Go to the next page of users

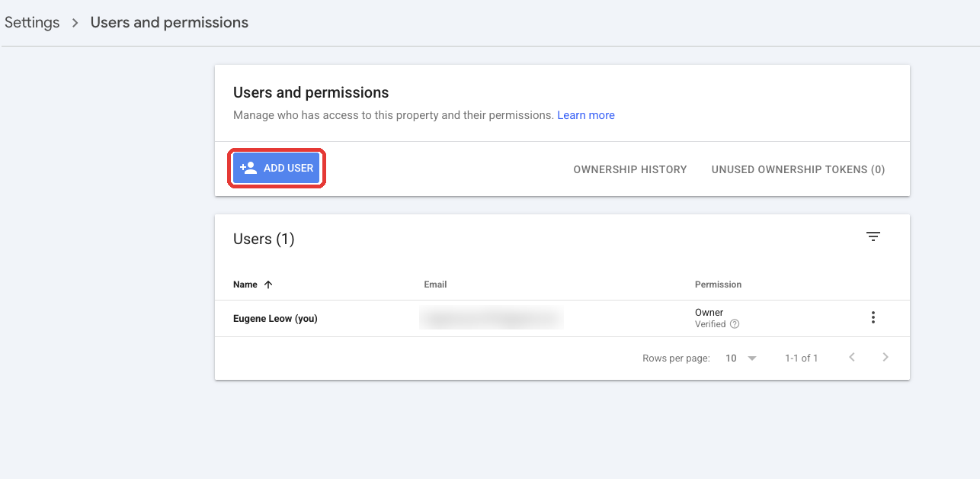[886, 357]
